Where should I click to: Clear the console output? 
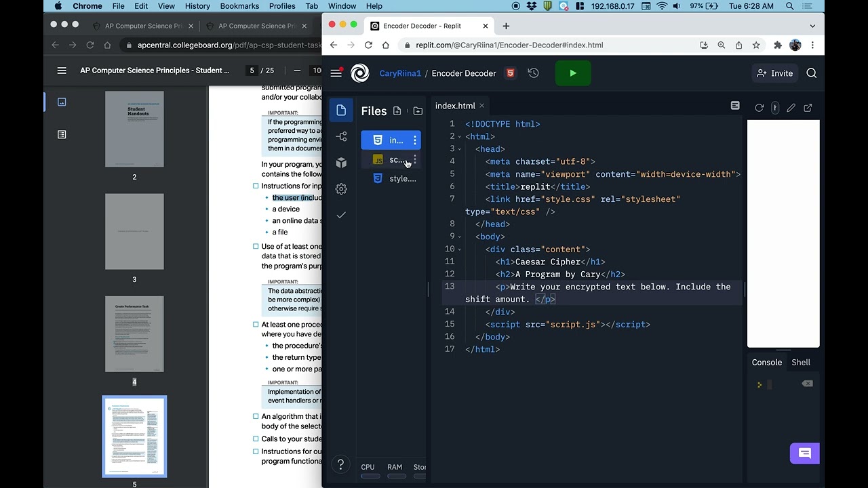pyautogui.click(x=807, y=384)
